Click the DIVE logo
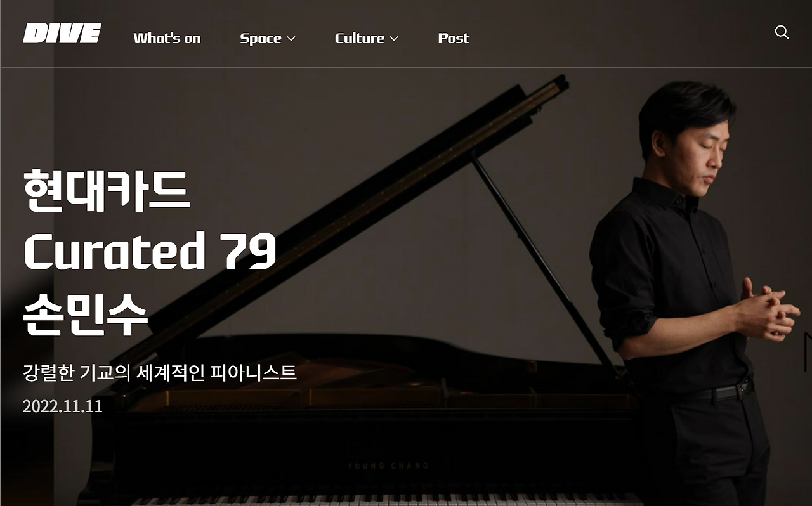The height and width of the screenshot is (506, 812). click(62, 34)
